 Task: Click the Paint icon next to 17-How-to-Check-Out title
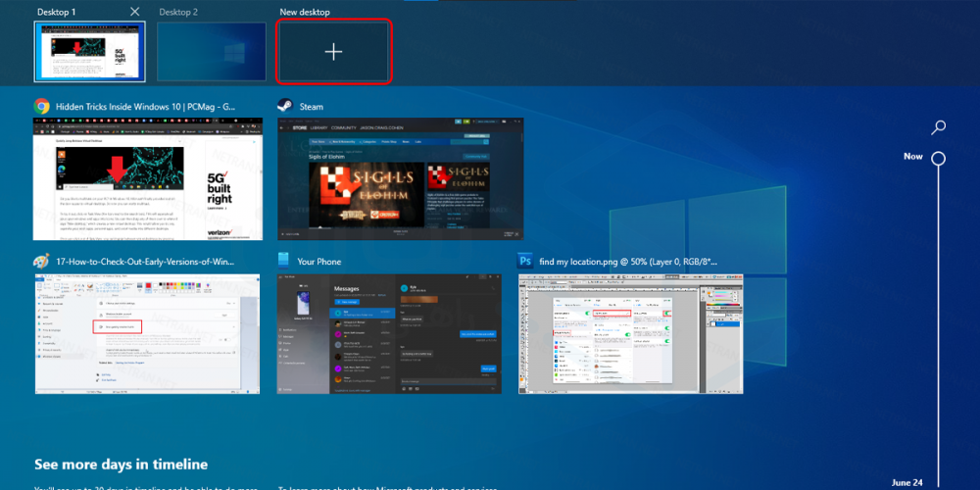(42, 262)
